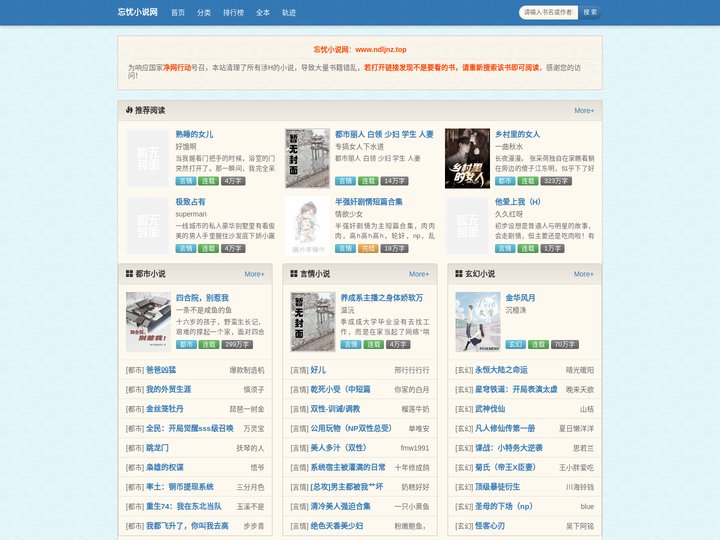Click the grid icon beside 言情小说

[x=294, y=274]
